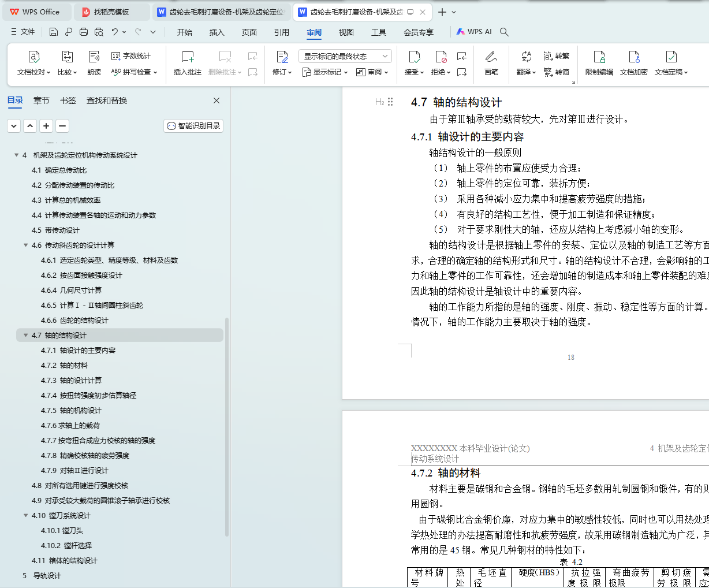This screenshot has width=709, height=588.
Task: Switch to the 插入 (Insert) ribbon tab
Action: [217, 32]
